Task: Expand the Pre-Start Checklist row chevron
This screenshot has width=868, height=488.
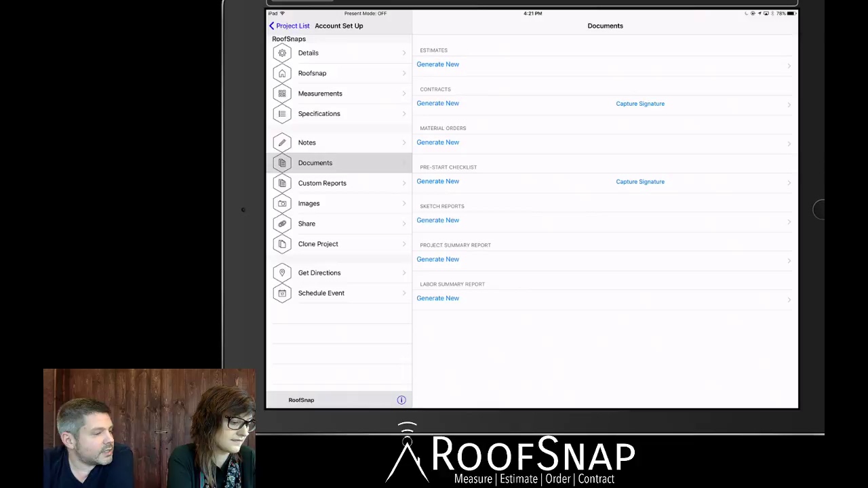Action: tap(789, 182)
